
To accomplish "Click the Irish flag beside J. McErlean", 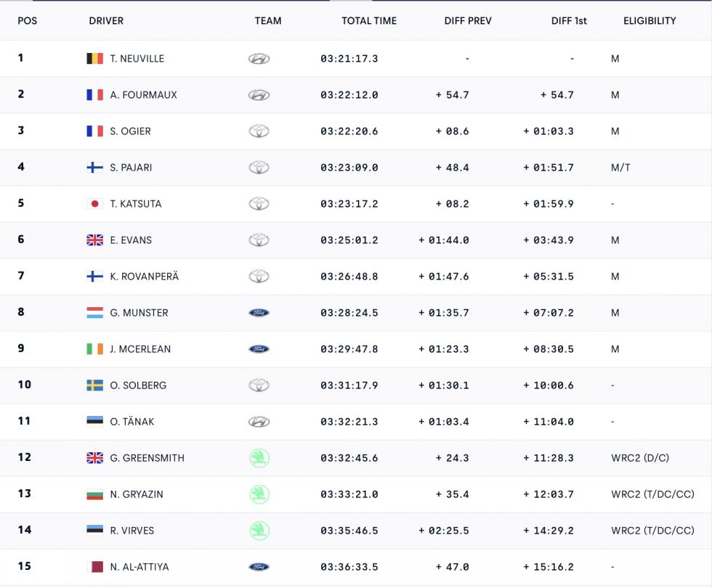I will point(94,349).
